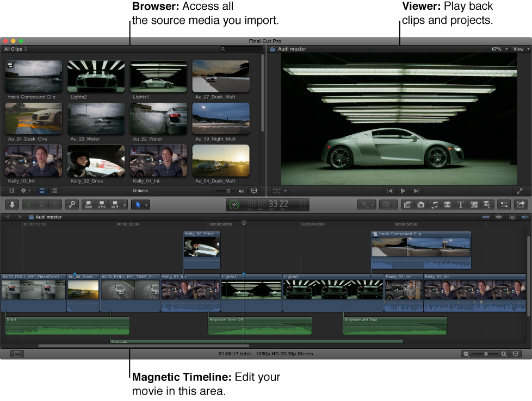Viewport: 532px width, 401px height.
Task: Mark selection as Favorite with green star
Action: click(x=29, y=205)
